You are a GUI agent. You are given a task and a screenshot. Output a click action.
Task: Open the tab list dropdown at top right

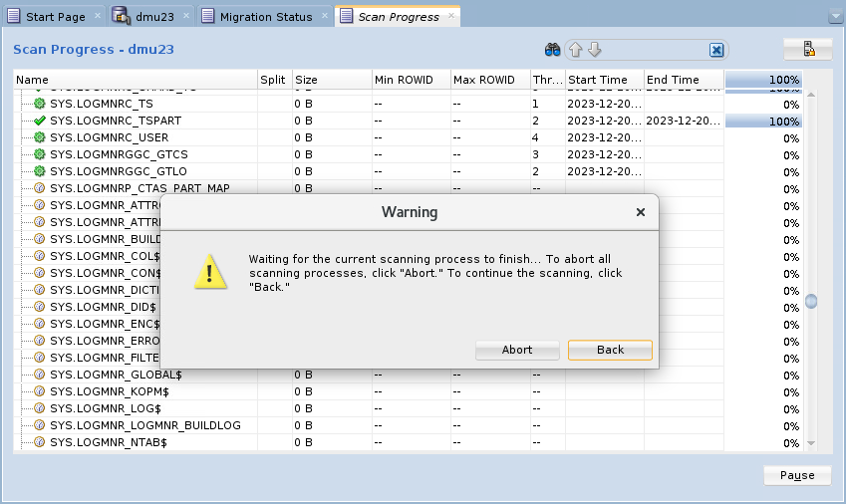836,17
